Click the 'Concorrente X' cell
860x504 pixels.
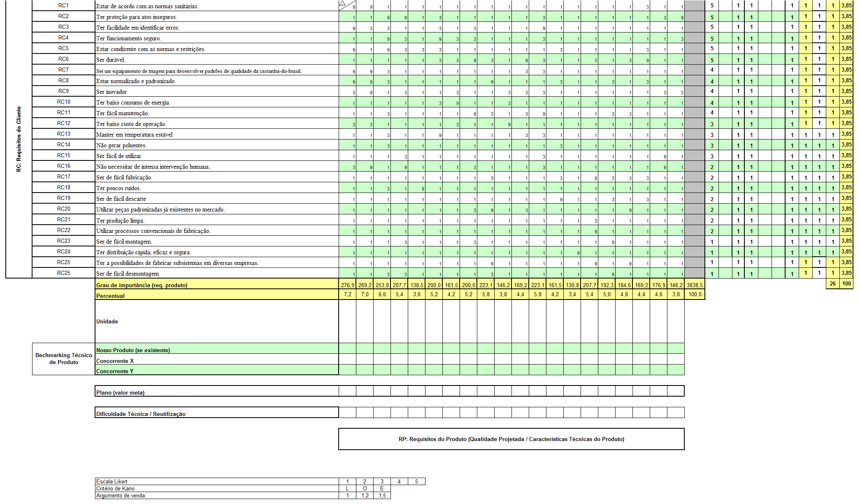217,359
